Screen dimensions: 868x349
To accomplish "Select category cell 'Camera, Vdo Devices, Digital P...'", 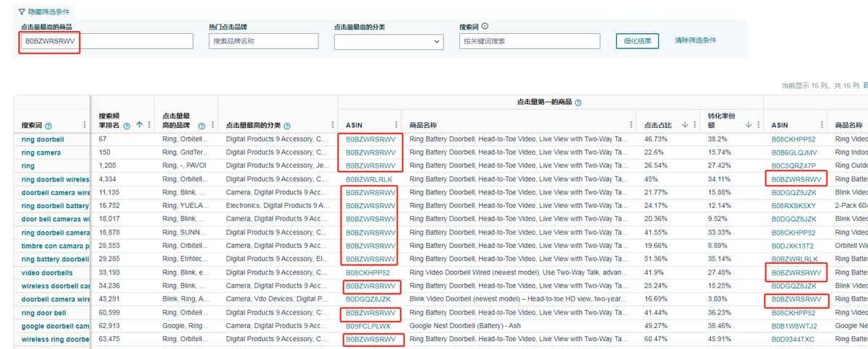I will (x=277, y=299).
